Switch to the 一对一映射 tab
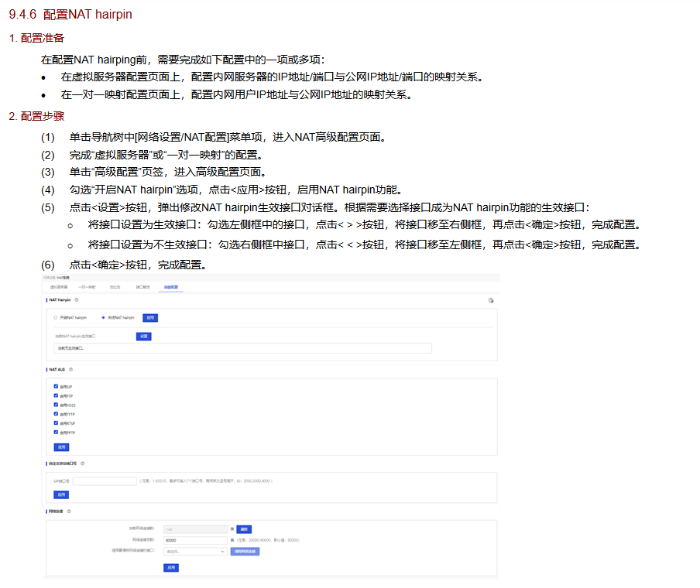700x588 pixels. [x=87, y=287]
